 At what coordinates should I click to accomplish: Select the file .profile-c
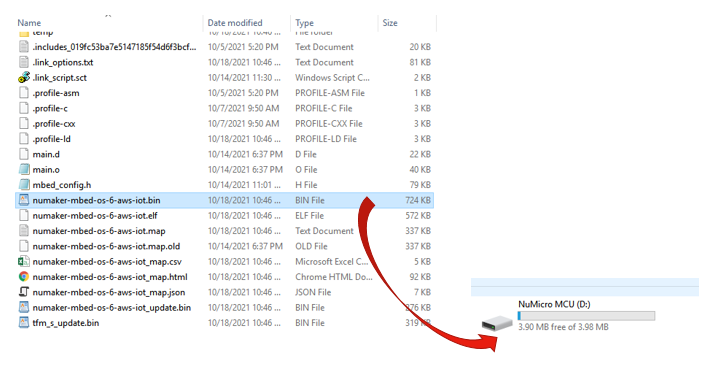(50, 108)
